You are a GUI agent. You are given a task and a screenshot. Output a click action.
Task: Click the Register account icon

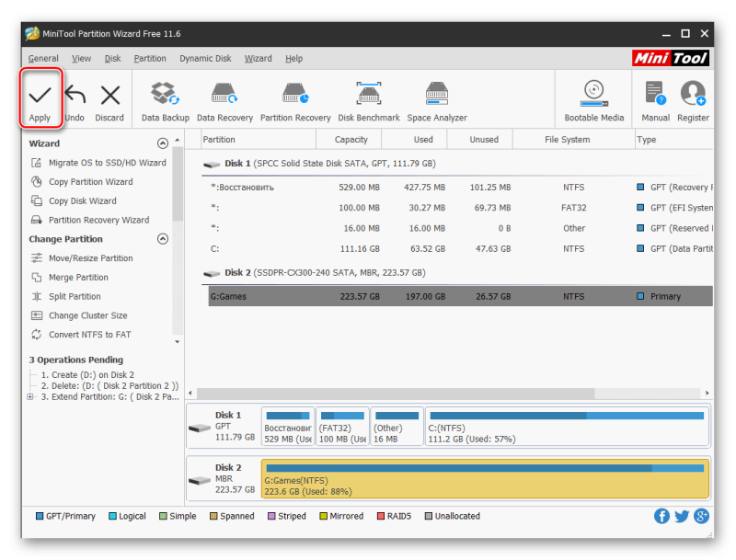693,101
